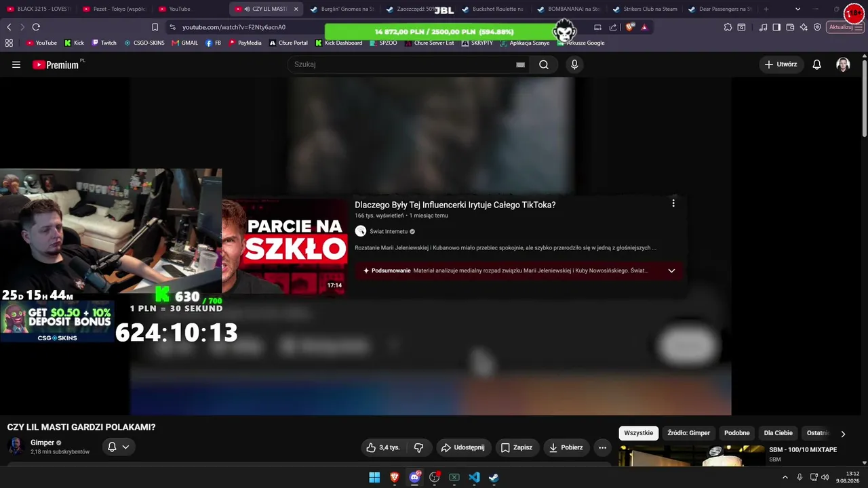The image size is (868, 488).
Task: Switch to the Dear Passengers tab
Action: [x=721, y=9]
